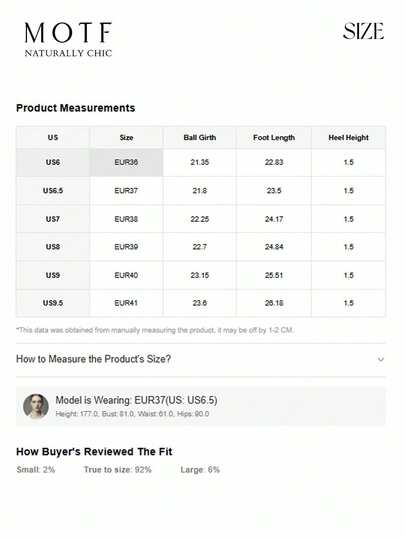This screenshot has width=405, height=539.
Task: Click the True to size 92% label
Action: [x=118, y=470]
